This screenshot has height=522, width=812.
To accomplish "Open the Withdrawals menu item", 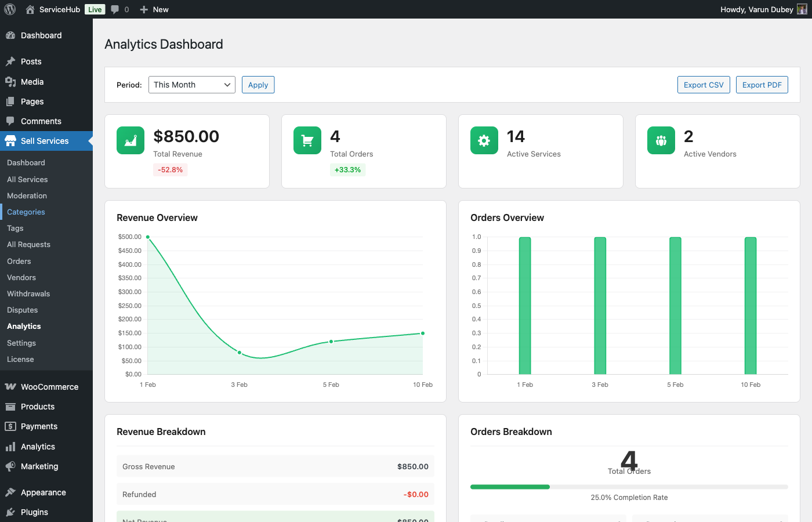I will [x=28, y=293].
